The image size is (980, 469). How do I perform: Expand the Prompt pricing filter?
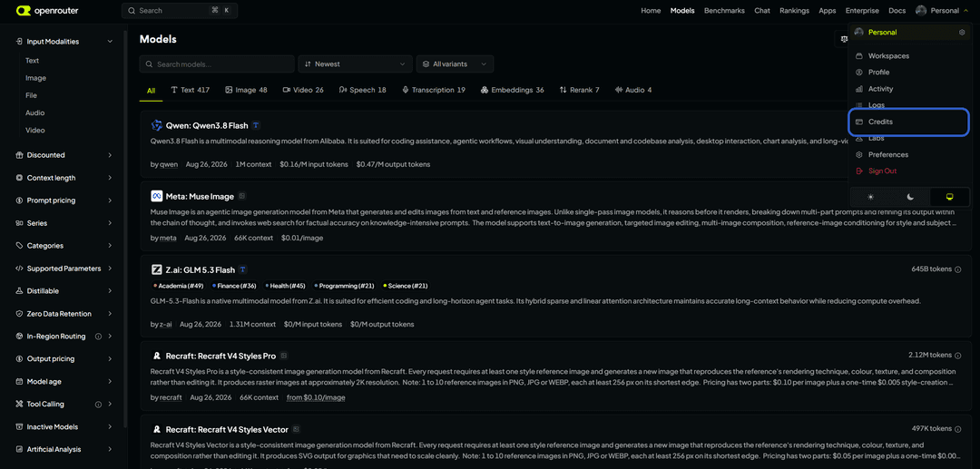pyautogui.click(x=64, y=200)
